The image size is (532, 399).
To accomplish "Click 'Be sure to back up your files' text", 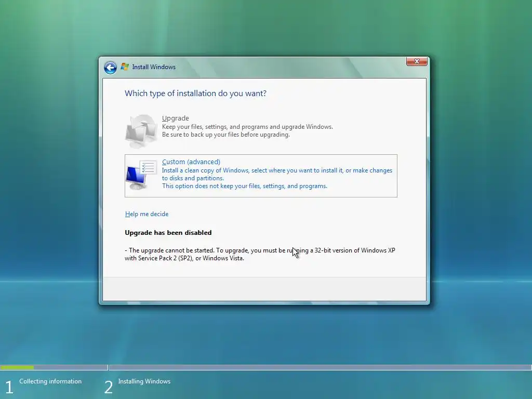I will click(226, 135).
